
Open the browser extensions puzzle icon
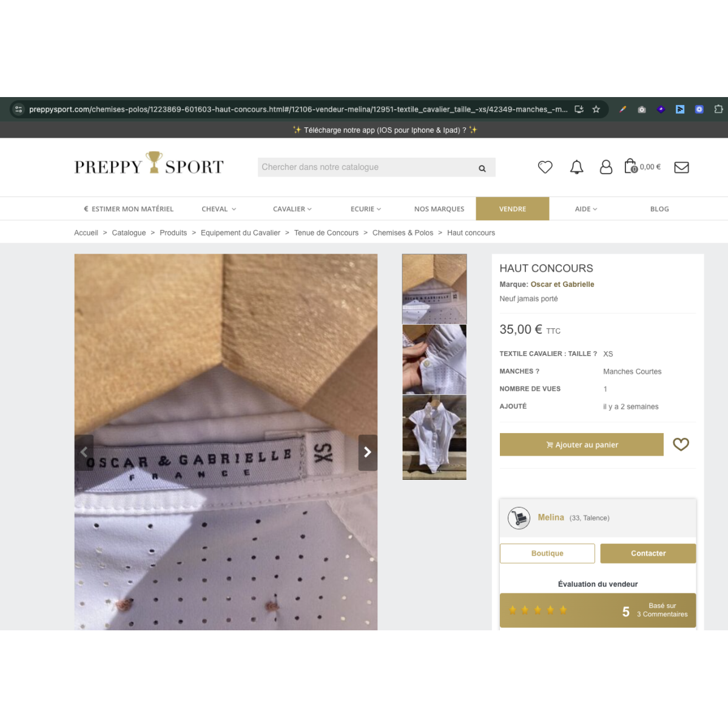pyautogui.click(x=718, y=109)
